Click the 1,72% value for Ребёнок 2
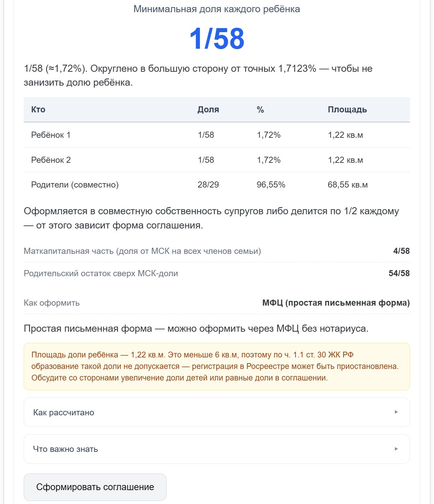Viewport: 434px width, 504px height. tap(269, 160)
